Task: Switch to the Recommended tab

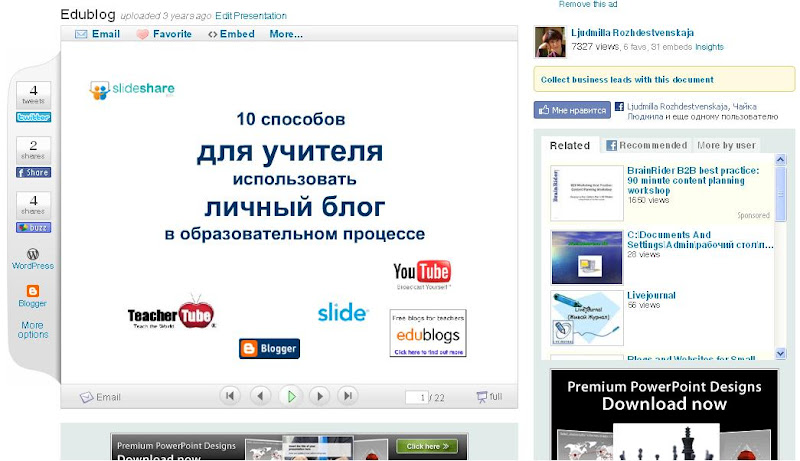Action: tap(647, 145)
